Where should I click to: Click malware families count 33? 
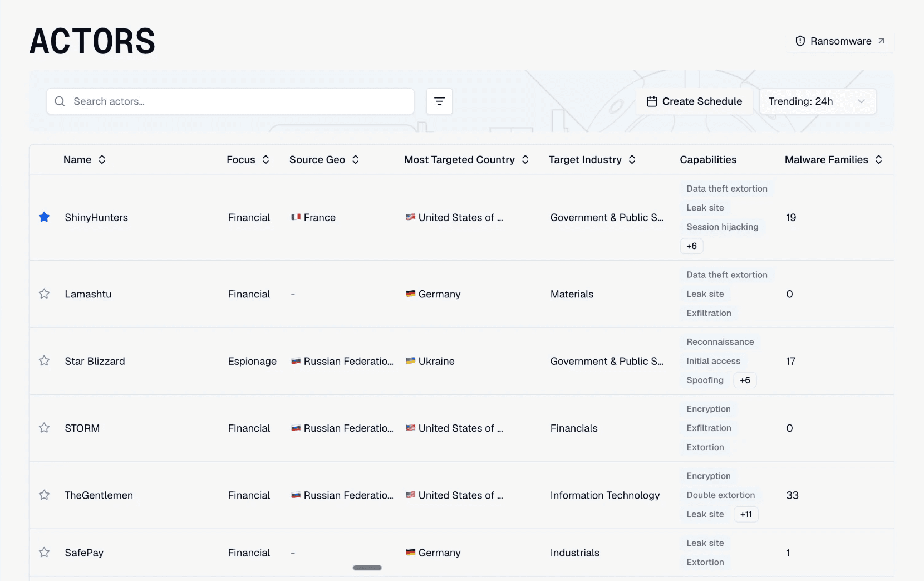[792, 495]
